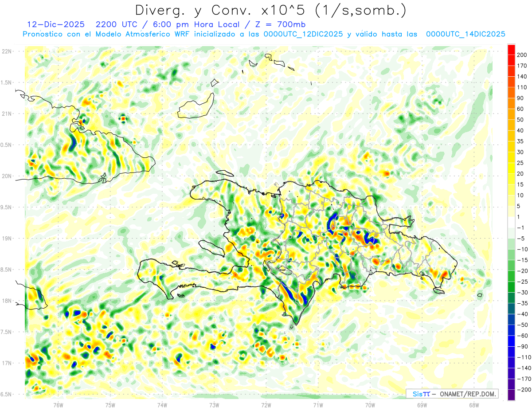Pick the colorbar segment between 60 and 90

[511, 104]
